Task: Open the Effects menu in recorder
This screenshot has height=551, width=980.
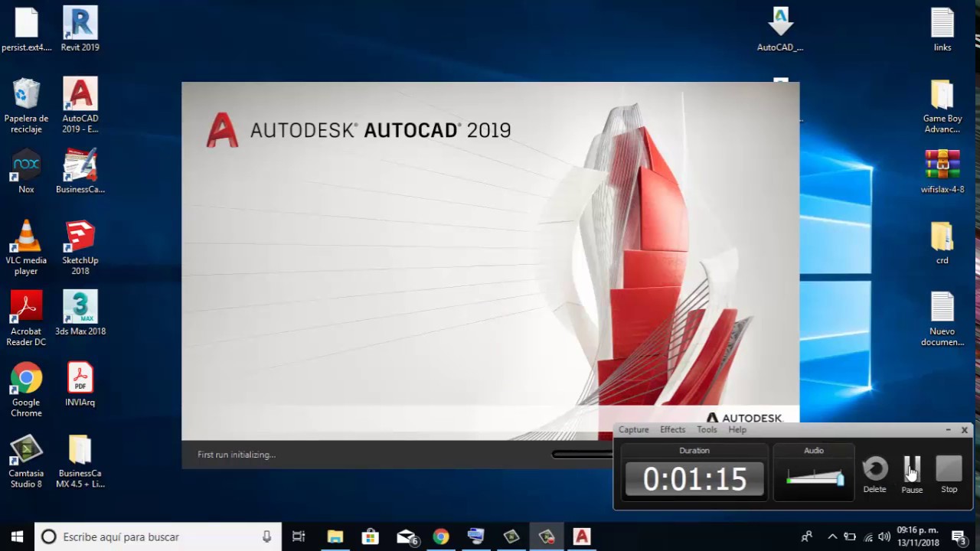Action: coord(672,430)
